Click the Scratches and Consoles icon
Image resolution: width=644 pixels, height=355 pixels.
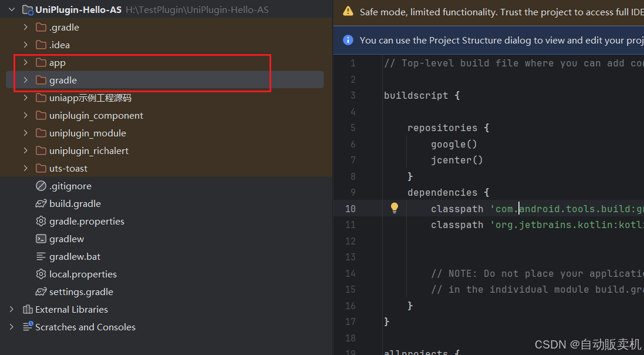click(x=28, y=326)
